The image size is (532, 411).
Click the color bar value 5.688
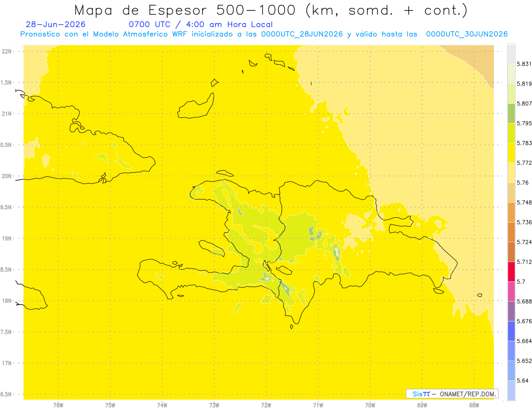524,301
